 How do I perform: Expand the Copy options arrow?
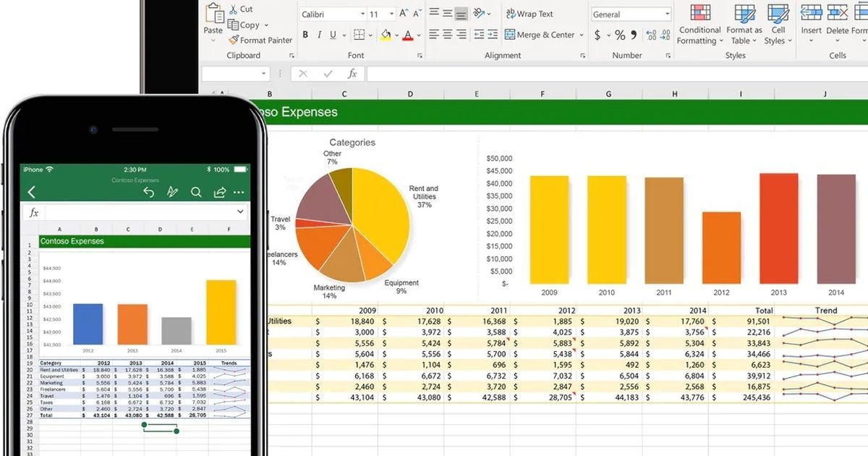point(266,25)
